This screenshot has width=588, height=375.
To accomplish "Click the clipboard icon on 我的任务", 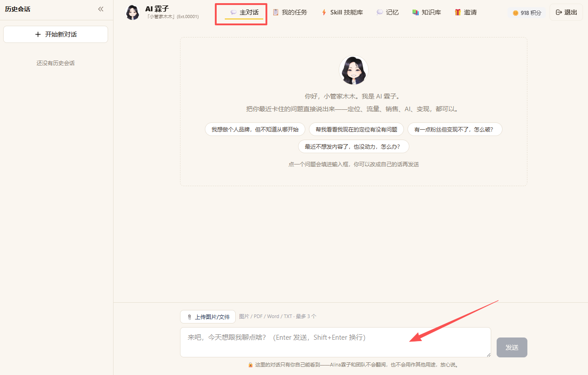I will [275, 13].
